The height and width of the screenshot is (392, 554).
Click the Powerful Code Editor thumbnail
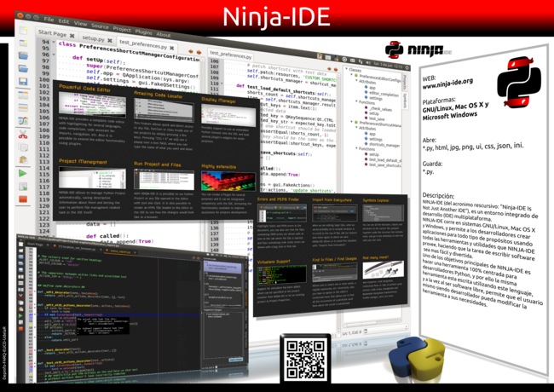point(92,105)
